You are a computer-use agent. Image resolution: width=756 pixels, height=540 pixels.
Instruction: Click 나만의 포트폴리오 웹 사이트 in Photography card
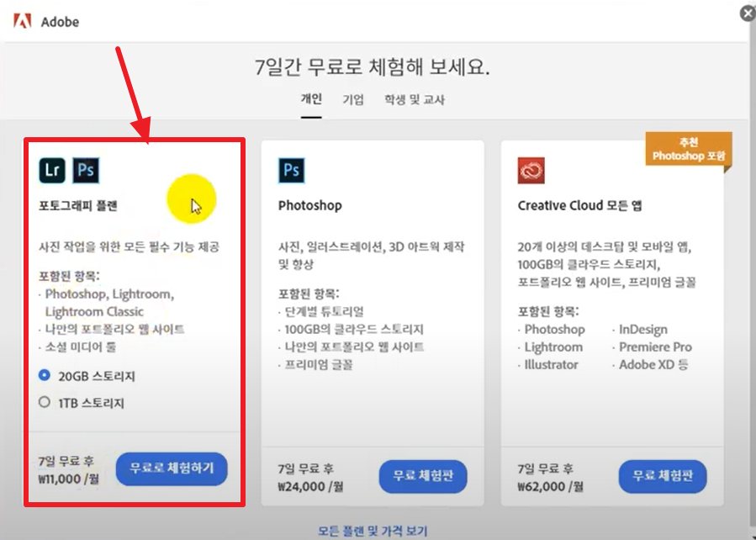click(114, 330)
